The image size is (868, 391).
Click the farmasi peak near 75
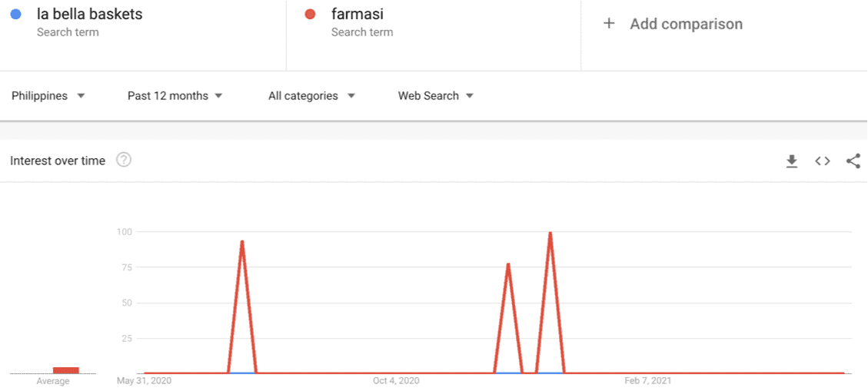tap(507, 265)
